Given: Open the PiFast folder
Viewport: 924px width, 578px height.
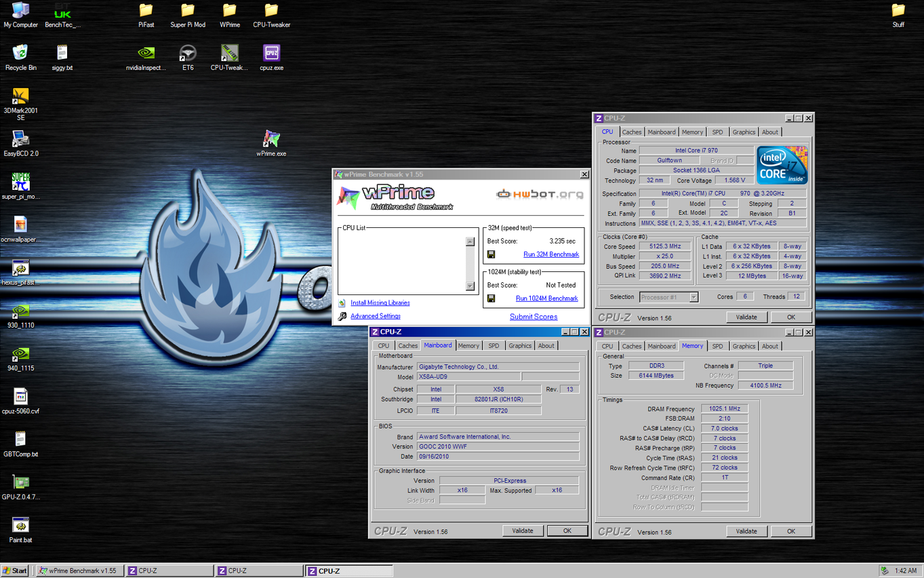Looking at the screenshot, I should pyautogui.click(x=146, y=15).
